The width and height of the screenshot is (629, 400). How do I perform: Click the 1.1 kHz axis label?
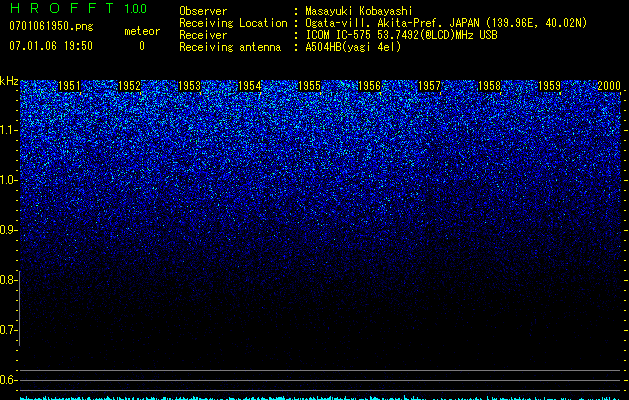[x=8, y=130]
